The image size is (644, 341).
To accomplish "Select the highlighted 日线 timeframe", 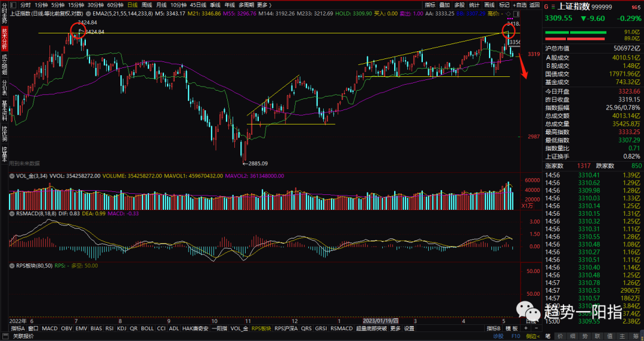I will point(132,5).
